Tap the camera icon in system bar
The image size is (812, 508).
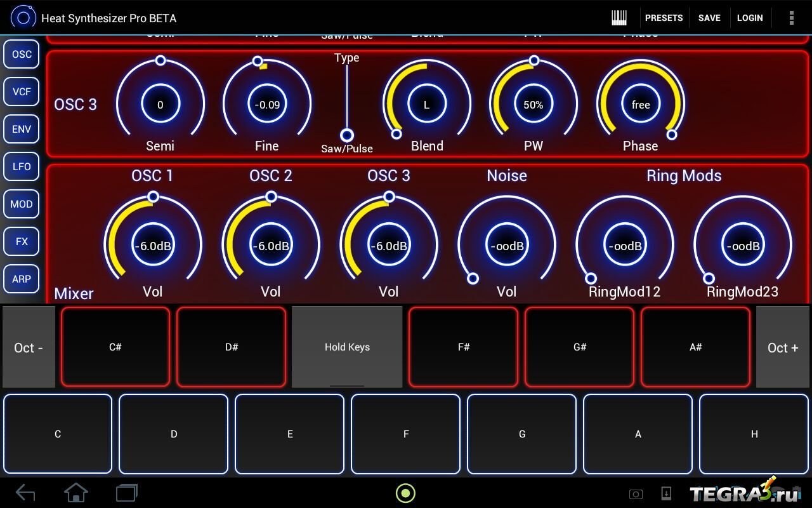pyautogui.click(x=636, y=494)
